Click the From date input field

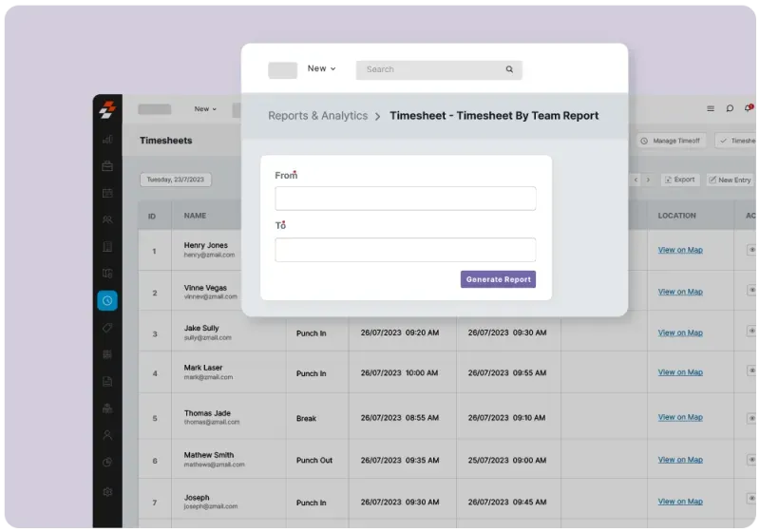tap(406, 199)
